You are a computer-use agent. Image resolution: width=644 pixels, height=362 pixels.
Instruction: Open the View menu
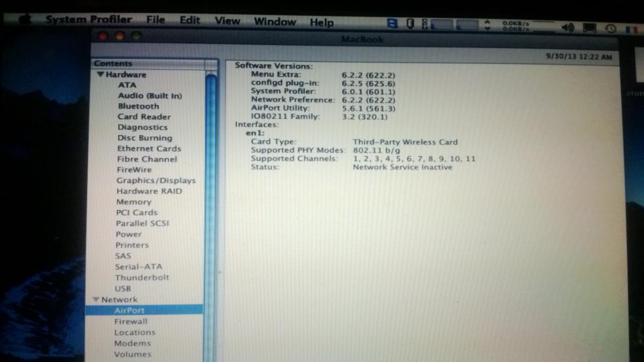(227, 21)
